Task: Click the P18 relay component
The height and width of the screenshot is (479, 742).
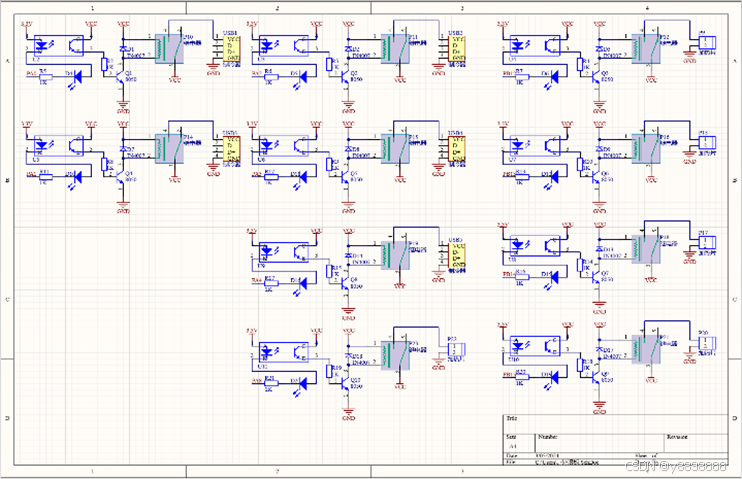Action: click(x=646, y=249)
